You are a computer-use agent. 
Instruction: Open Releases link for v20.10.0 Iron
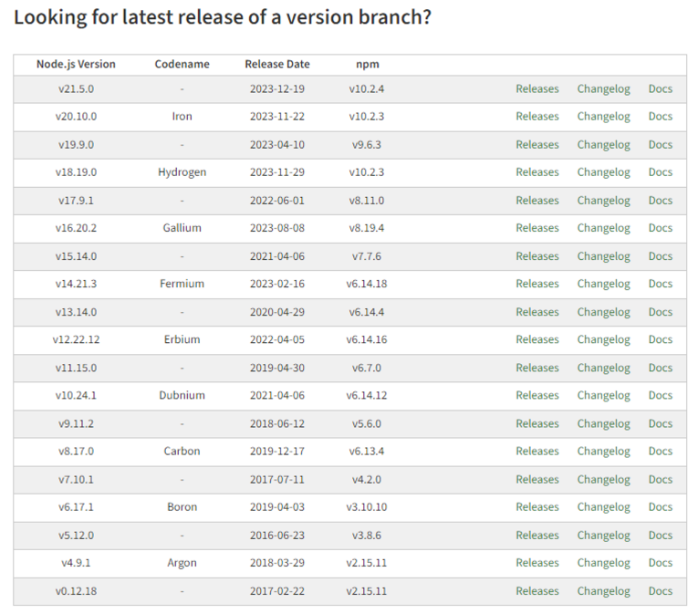pyautogui.click(x=537, y=116)
